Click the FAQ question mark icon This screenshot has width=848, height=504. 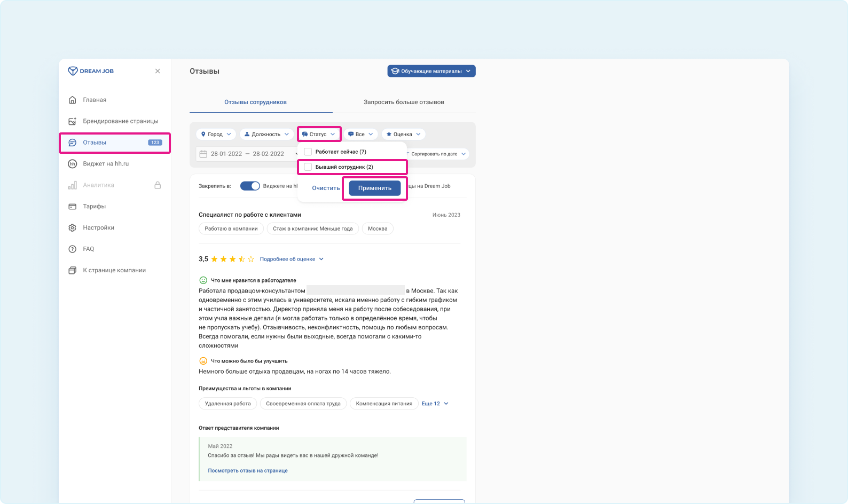pos(73,249)
